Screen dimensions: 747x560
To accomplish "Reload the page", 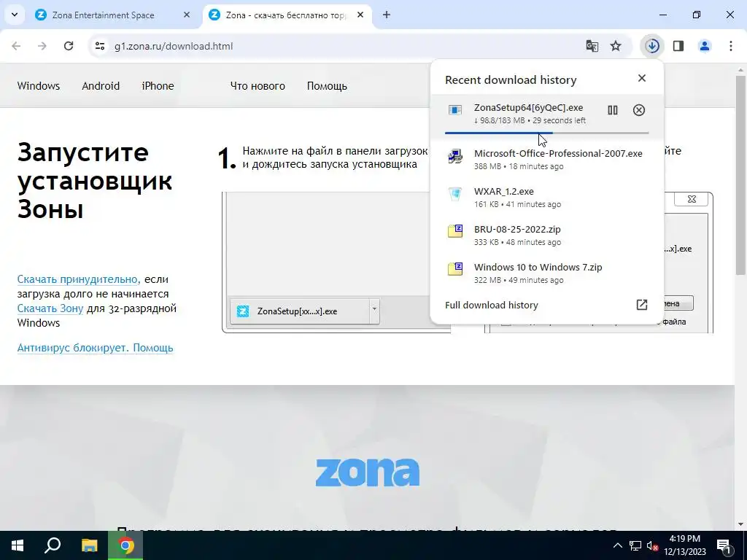I will pos(69,46).
